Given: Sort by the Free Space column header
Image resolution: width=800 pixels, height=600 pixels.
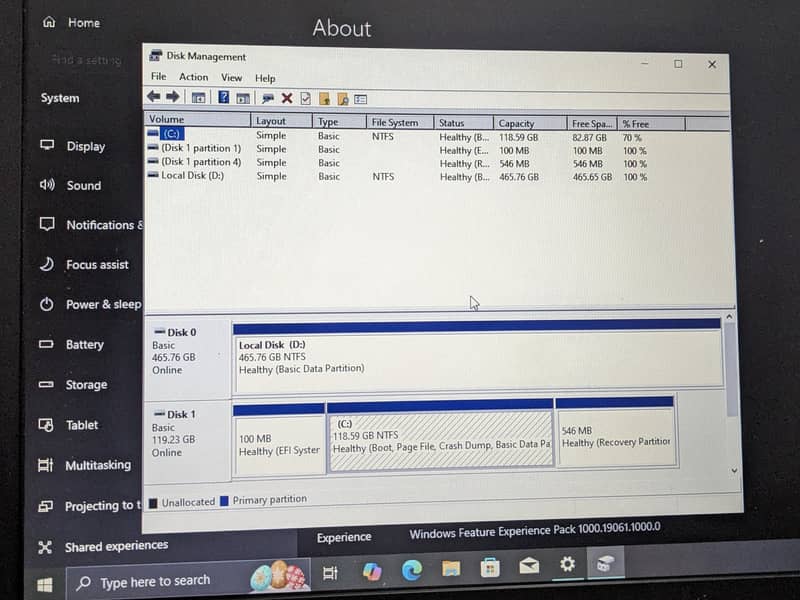Looking at the screenshot, I should pos(592,124).
